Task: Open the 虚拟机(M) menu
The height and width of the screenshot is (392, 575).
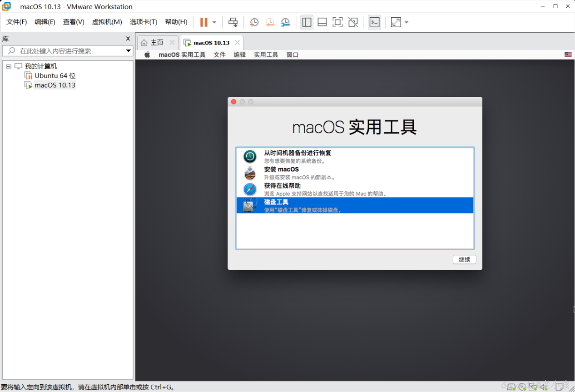Action: pyautogui.click(x=107, y=22)
